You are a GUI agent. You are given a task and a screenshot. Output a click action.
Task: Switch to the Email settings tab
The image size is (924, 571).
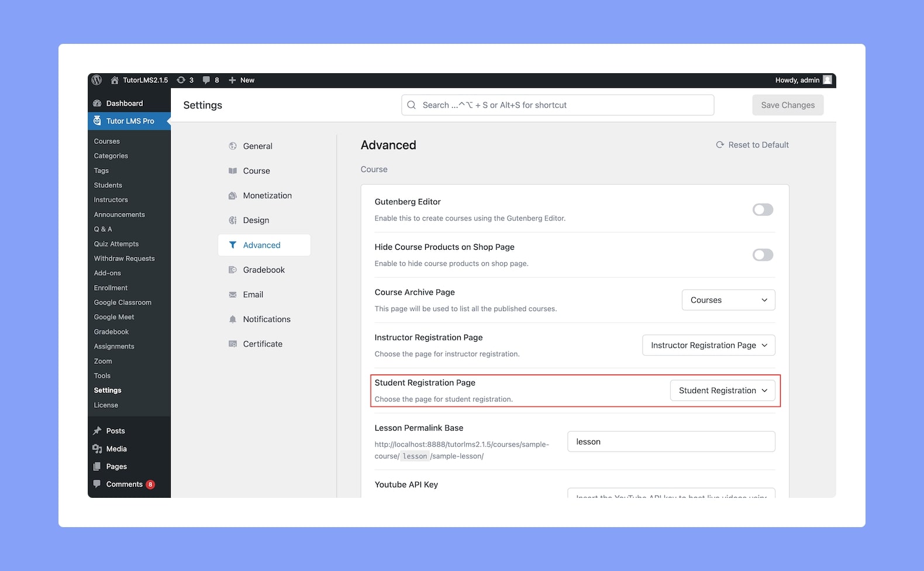click(x=264, y=295)
